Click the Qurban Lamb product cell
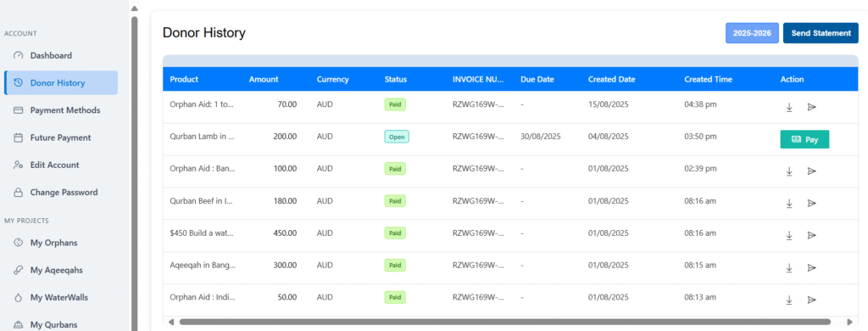The image size is (868, 331). tap(202, 137)
